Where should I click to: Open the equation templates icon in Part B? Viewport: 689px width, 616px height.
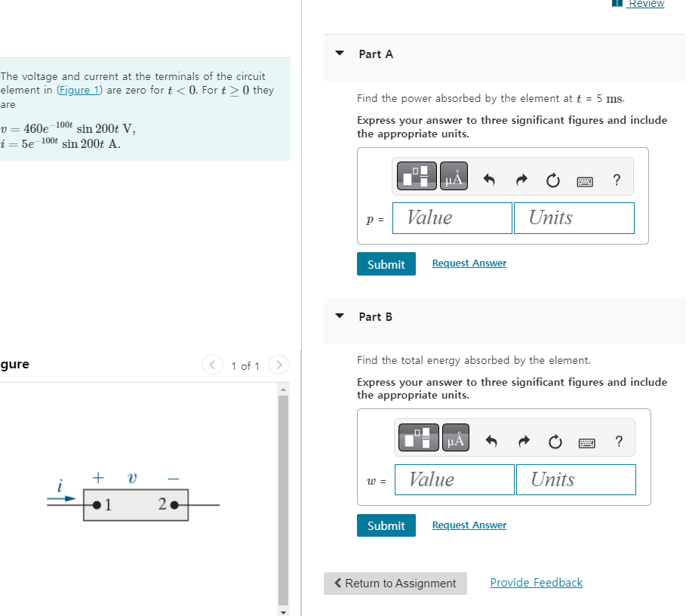[x=418, y=437]
